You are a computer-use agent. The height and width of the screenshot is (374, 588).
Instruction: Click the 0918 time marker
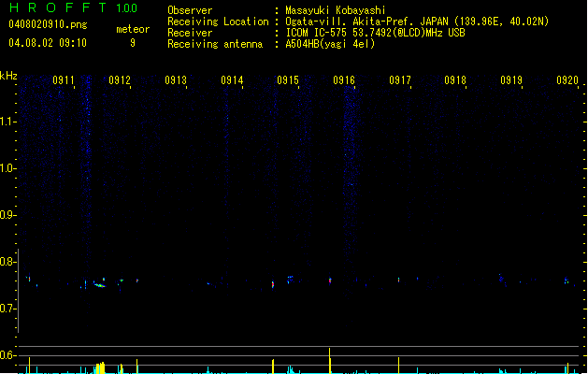[x=455, y=80]
